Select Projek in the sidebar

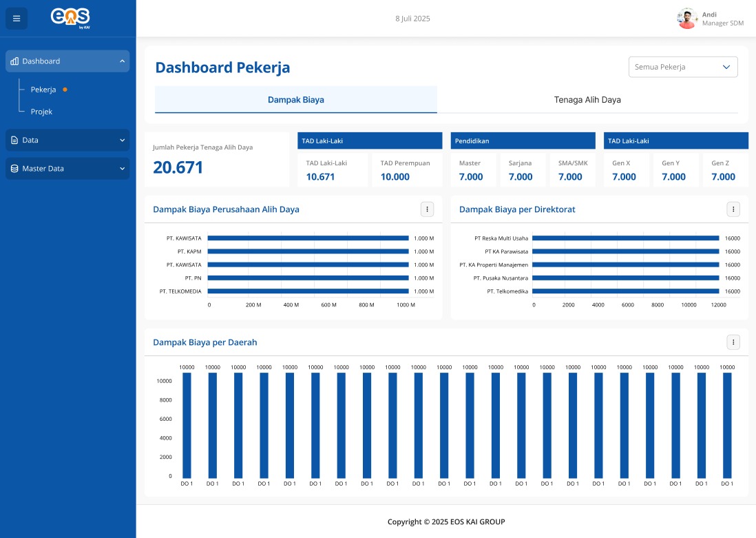41,112
